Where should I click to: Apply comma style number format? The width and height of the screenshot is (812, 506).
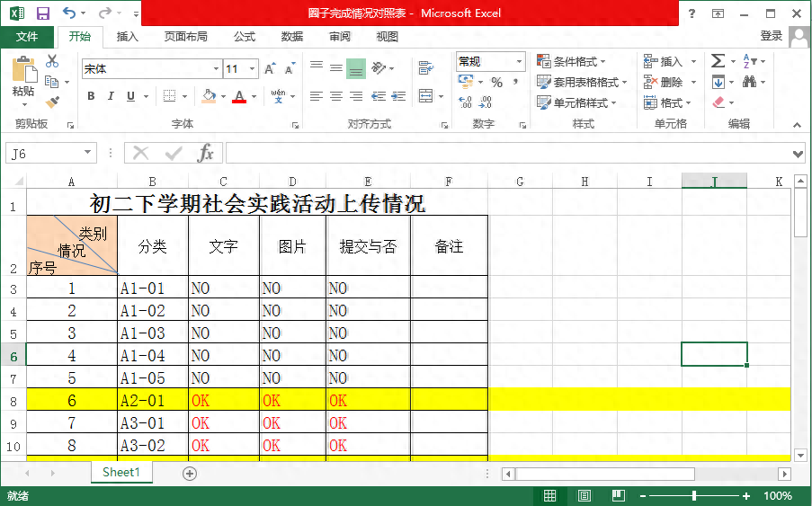(515, 82)
